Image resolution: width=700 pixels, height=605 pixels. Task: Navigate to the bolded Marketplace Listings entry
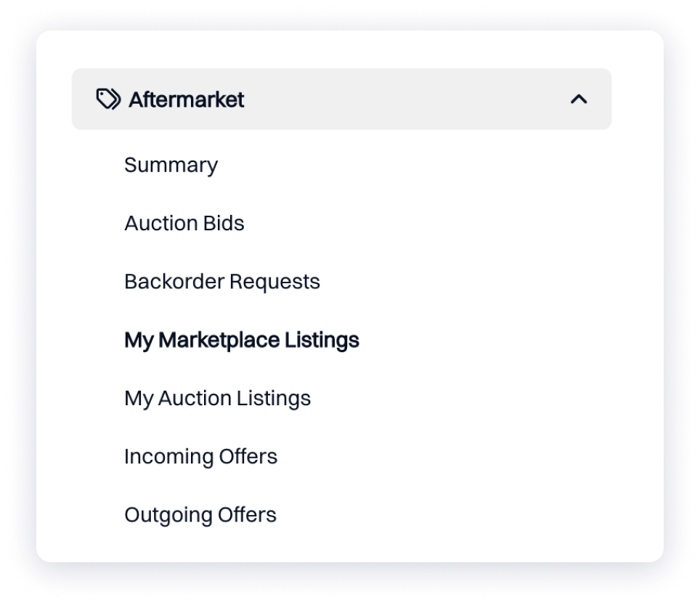(x=242, y=340)
